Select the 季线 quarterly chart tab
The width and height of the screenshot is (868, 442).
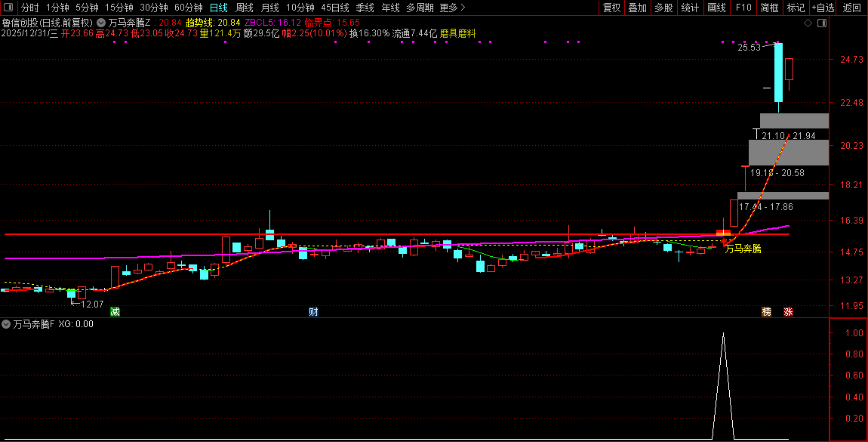[x=365, y=8]
